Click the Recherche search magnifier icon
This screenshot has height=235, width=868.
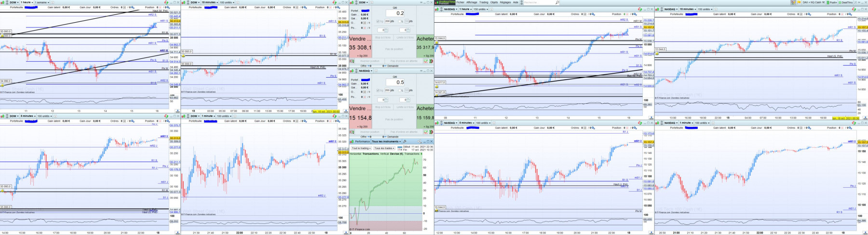[x=557, y=2]
